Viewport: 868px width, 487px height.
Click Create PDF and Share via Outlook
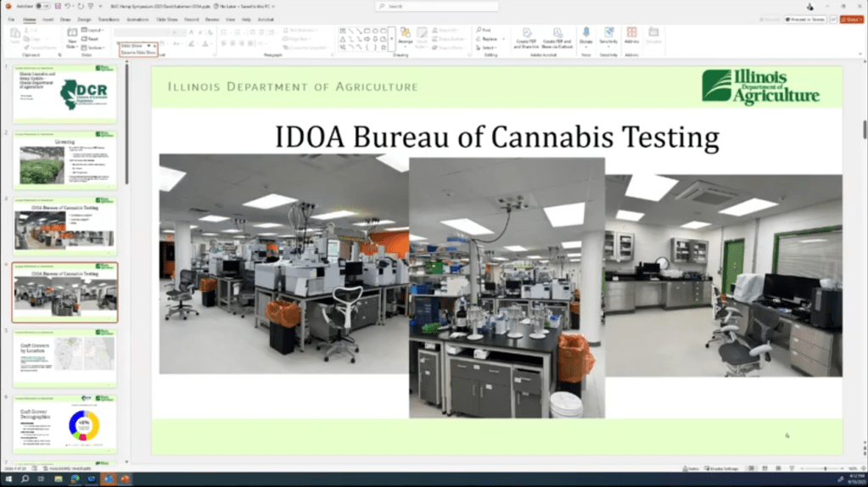557,37
